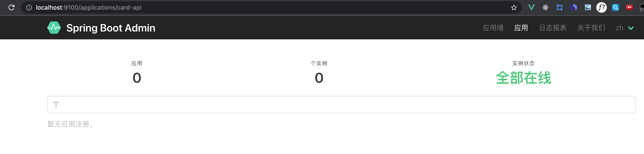The height and width of the screenshot is (154, 644).
Task: Select the 应用 navigation tab
Action: coord(521,28)
